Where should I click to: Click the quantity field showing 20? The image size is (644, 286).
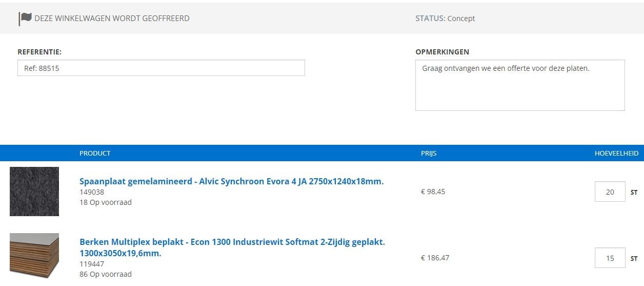pyautogui.click(x=610, y=192)
